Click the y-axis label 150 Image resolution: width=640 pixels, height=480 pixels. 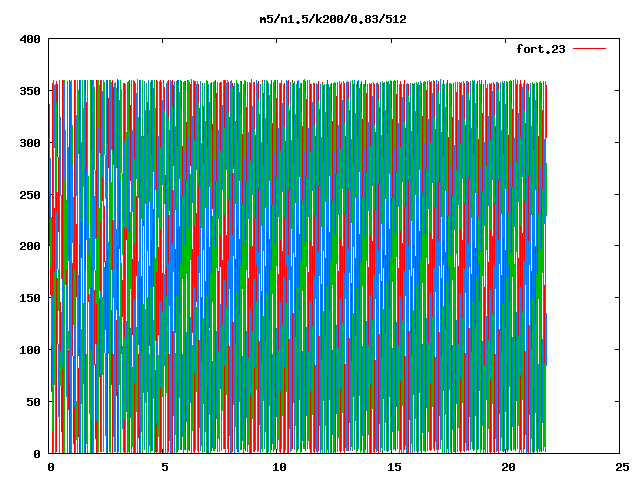pyautogui.click(x=30, y=298)
